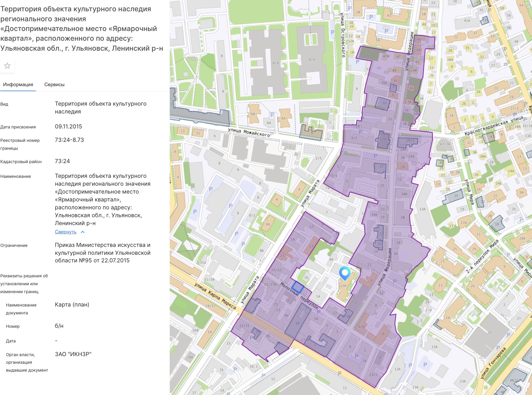
Task: Click the Красногвардейская улица label
Action: pos(493,126)
